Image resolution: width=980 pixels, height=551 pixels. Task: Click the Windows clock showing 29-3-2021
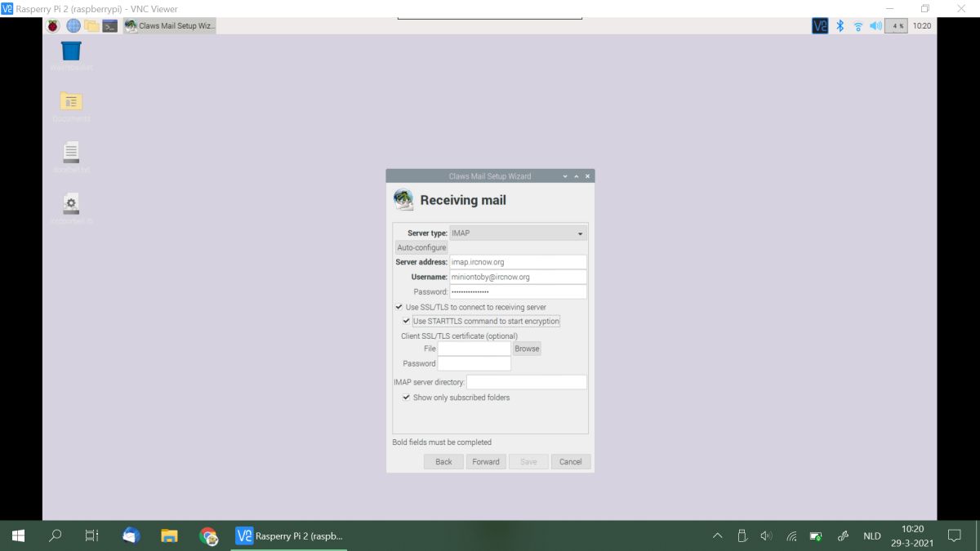tap(912, 536)
